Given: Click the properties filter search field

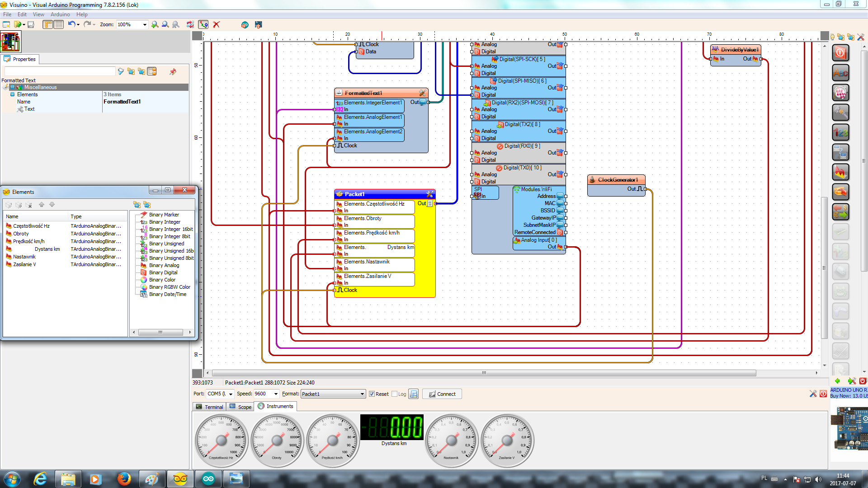Looking at the screenshot, I should click(x=60, y=71).
